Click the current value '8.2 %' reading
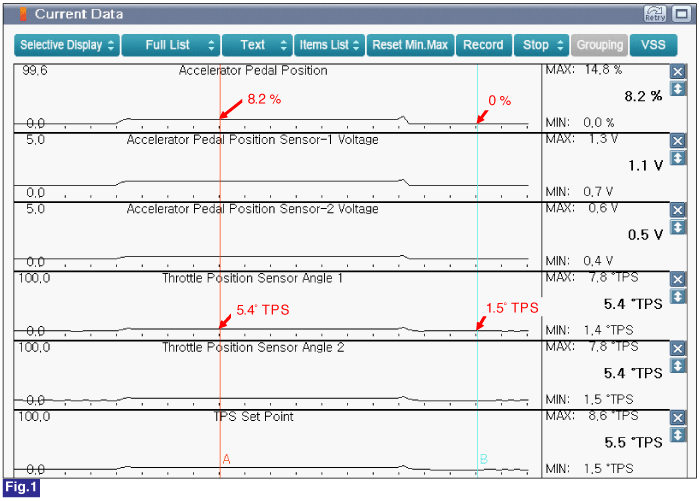The height and width of the screenshot is (501, 700). (643, 96)
